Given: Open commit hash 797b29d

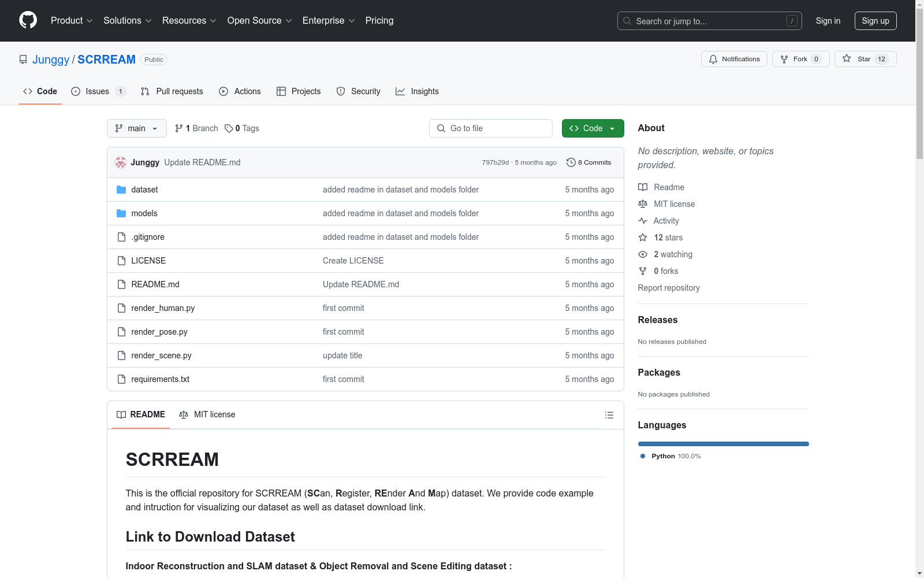Looking at the screenshot, I should (x=495, y=162).
